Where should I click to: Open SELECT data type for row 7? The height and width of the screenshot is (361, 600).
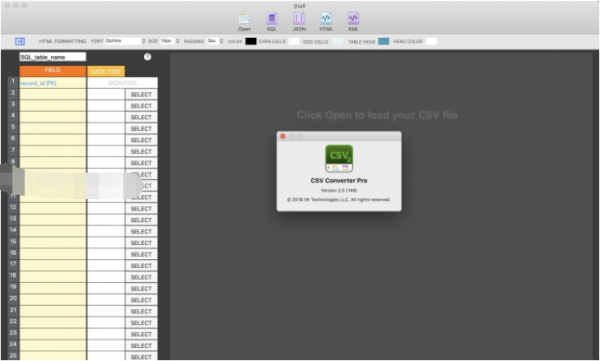pos(141,152)
